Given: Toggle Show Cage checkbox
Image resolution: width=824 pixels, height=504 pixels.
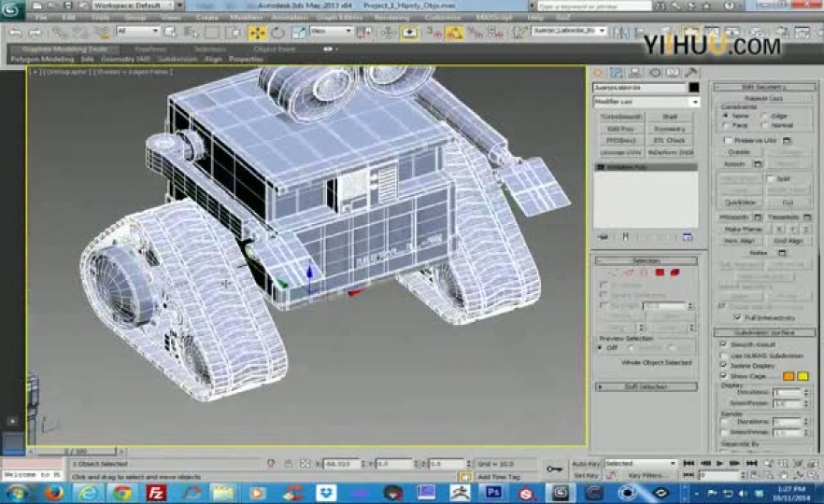Looking at the screenshot, I should click(724, 376).
